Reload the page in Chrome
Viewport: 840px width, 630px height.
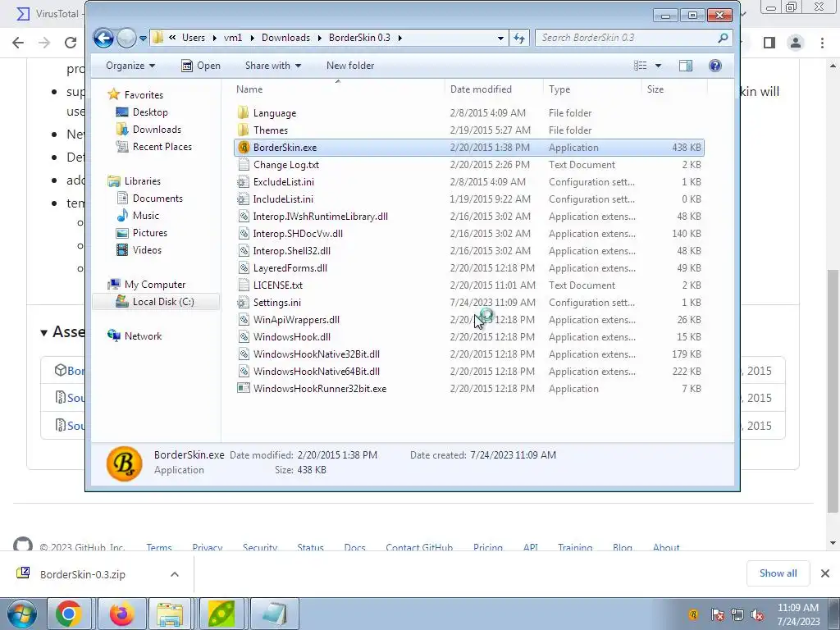(71, 43)
